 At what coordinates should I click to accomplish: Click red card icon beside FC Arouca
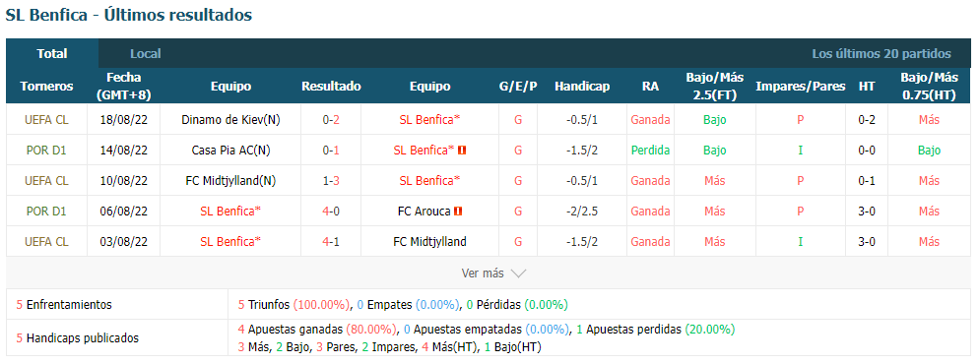[x=458, y=212]
